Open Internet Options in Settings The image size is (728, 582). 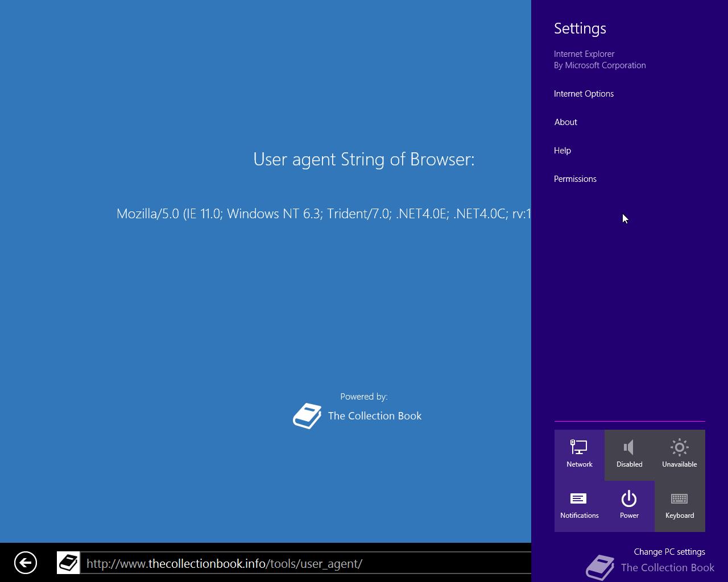(x=584, y=94)
